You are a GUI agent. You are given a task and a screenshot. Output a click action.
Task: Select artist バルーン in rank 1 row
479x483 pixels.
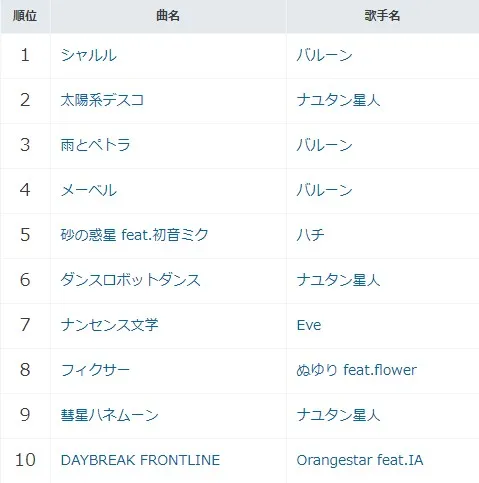324,55
